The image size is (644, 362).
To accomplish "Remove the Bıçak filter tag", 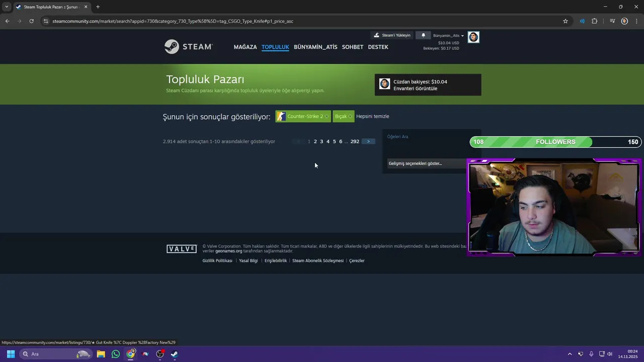I will coord(350,117).
